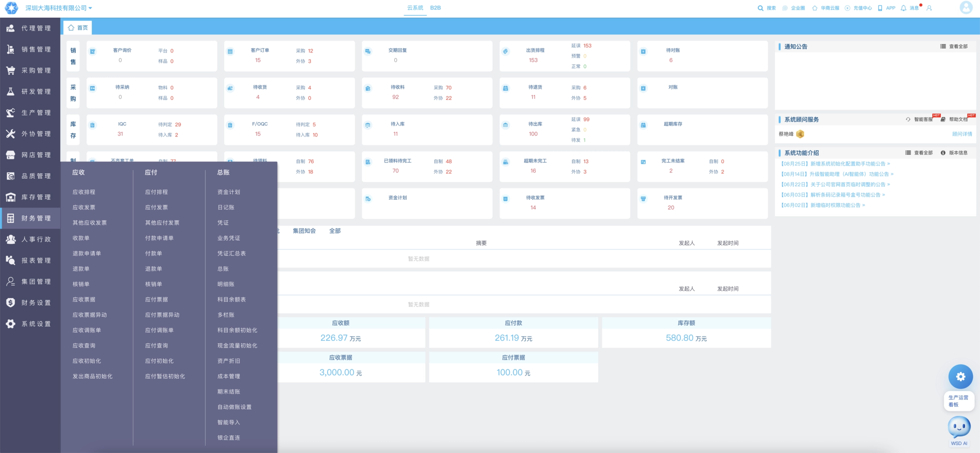980x453 pixels.
Task: Expand the 深圳大海科技有限公司 company dropdown
Action: 59,8
